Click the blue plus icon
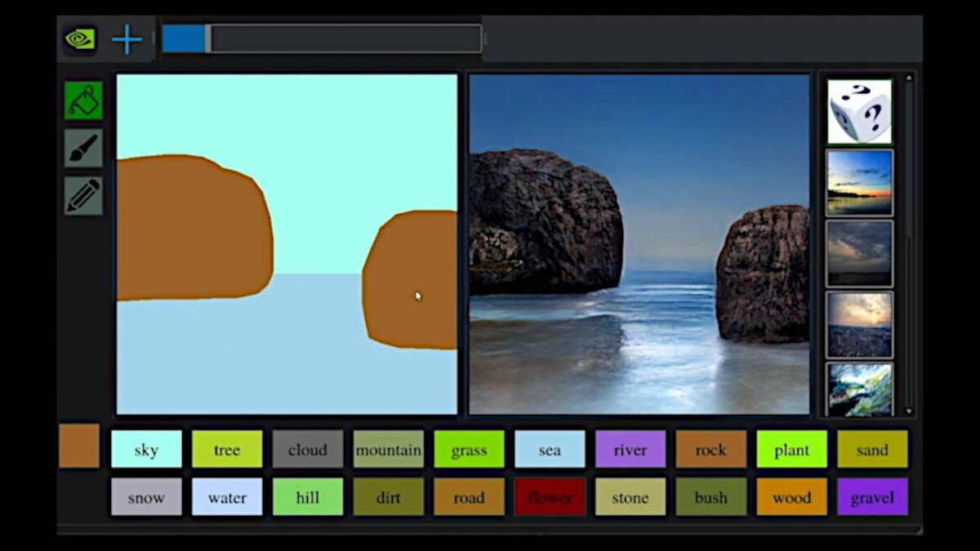Viewport: 980px width, 551px height. click(127, 39)
